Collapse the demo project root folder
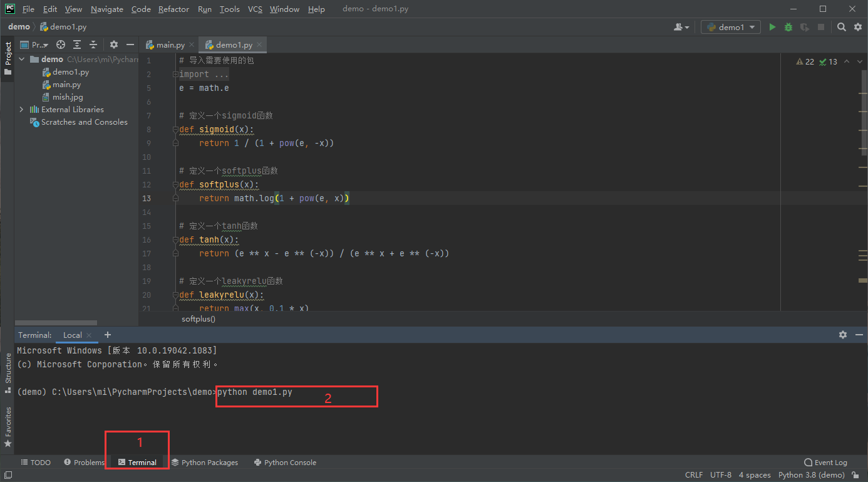Image resolution: width=868 pixels, height=482 pixels. pyautogui.click(x=22, y=60)
